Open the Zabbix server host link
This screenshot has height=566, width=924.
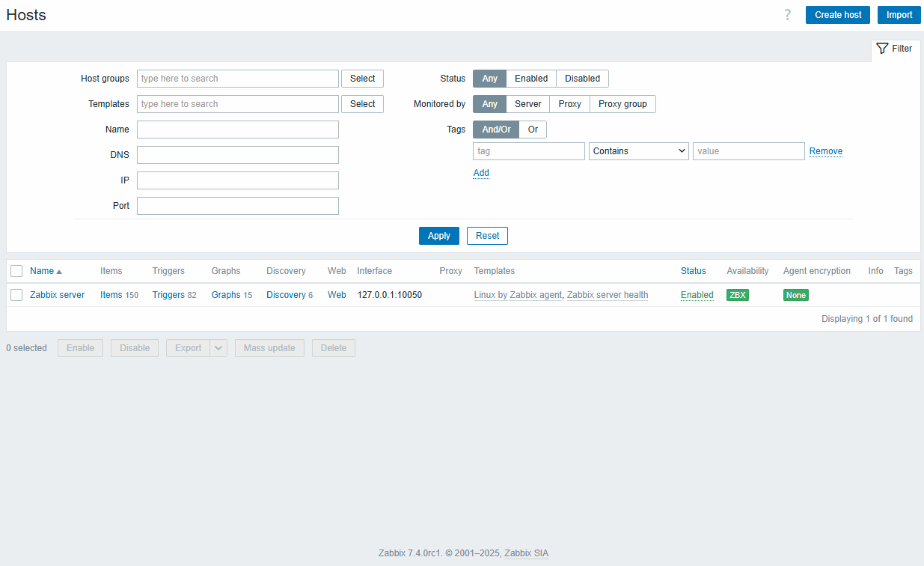57,295
